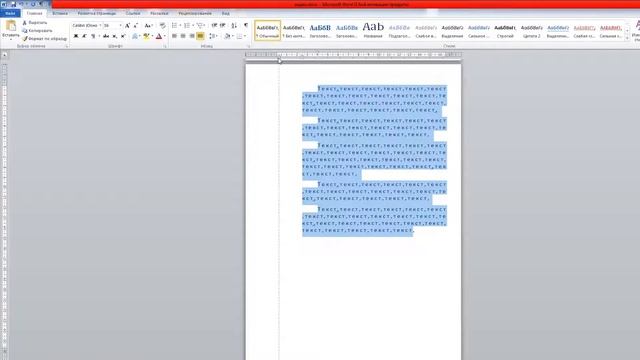This screenshot has height=360, width=640.
Task: Click the Copy (Копировать) button
Action: pos(37,31)
